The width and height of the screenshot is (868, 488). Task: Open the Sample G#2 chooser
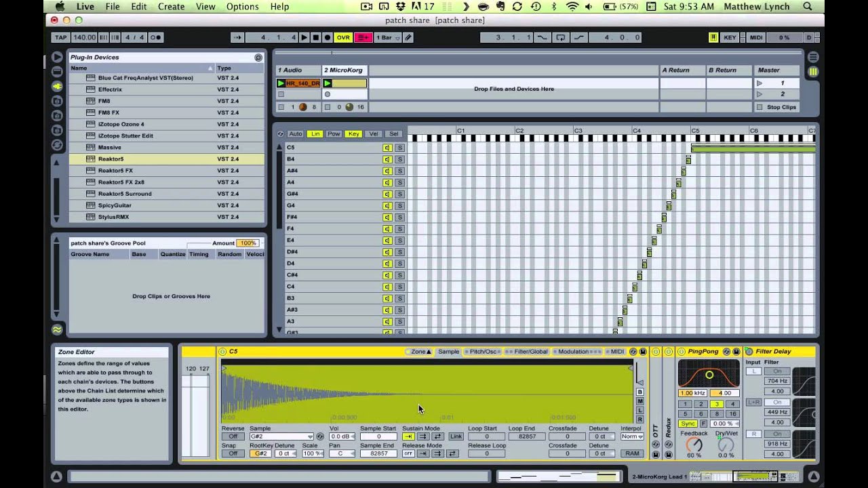(x=281, y=436)
